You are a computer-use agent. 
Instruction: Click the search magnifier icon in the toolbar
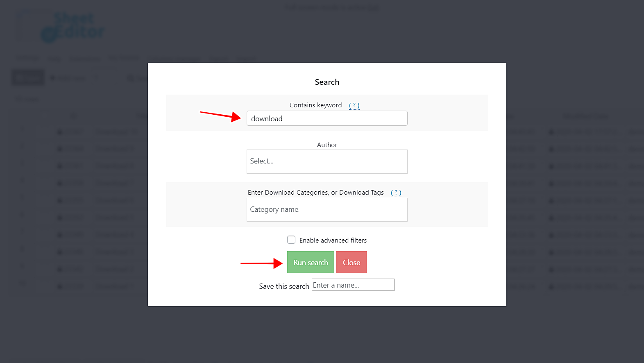tap(130, 78)
